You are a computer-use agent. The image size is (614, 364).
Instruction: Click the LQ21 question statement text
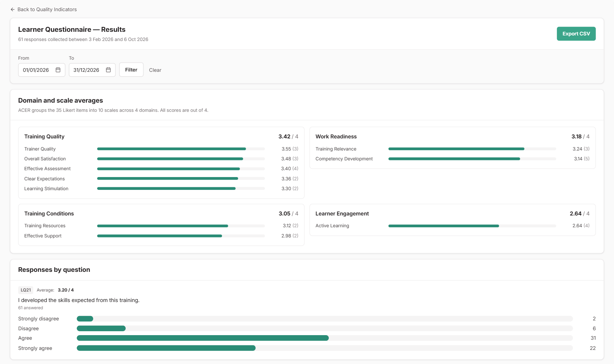pos(79,300)
